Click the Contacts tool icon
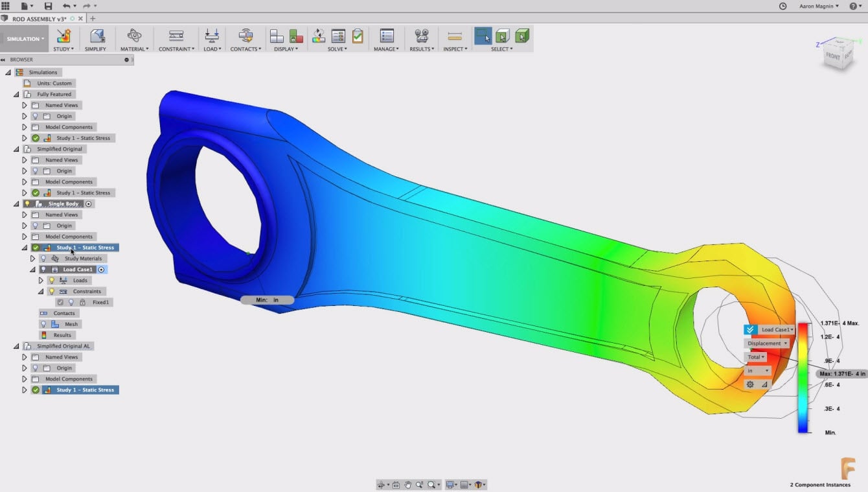 tap(245, 36)
